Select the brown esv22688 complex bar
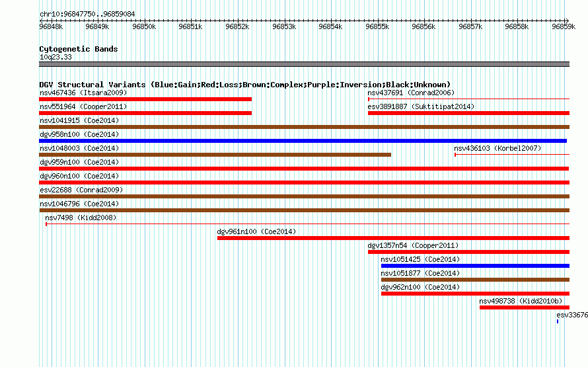Screen dimensions: 588x367 click(x=304, y=196)
